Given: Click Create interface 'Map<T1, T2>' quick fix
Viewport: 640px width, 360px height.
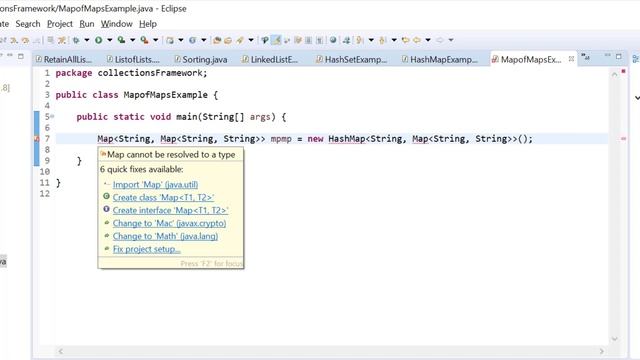Looking at the screenshot, I should tap(170, 211).
